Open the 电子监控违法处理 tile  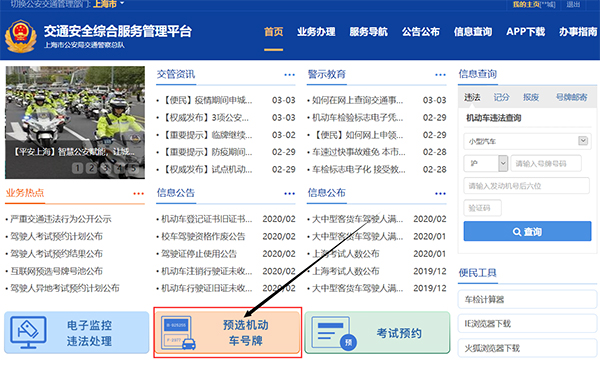[77, 333]
